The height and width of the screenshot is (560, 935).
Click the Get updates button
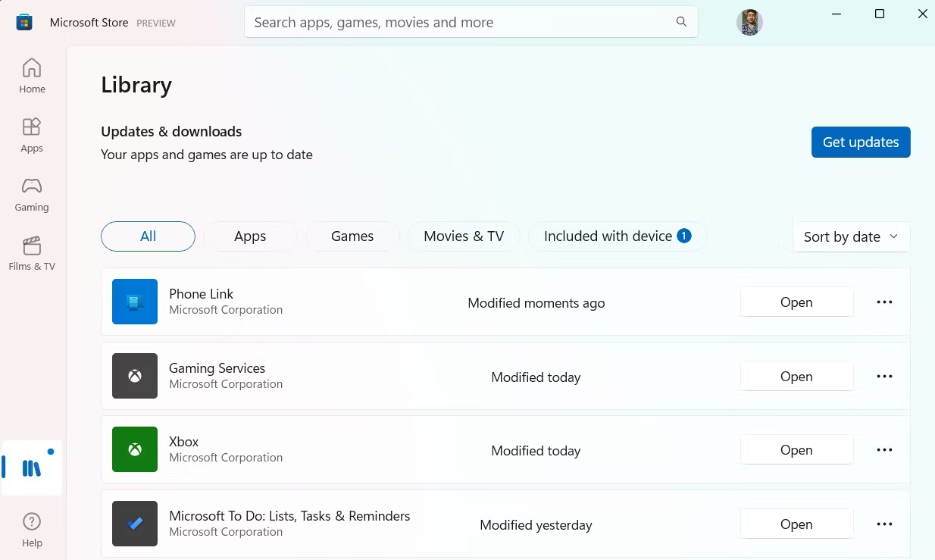pyautogui.click(x=861, y=142)
